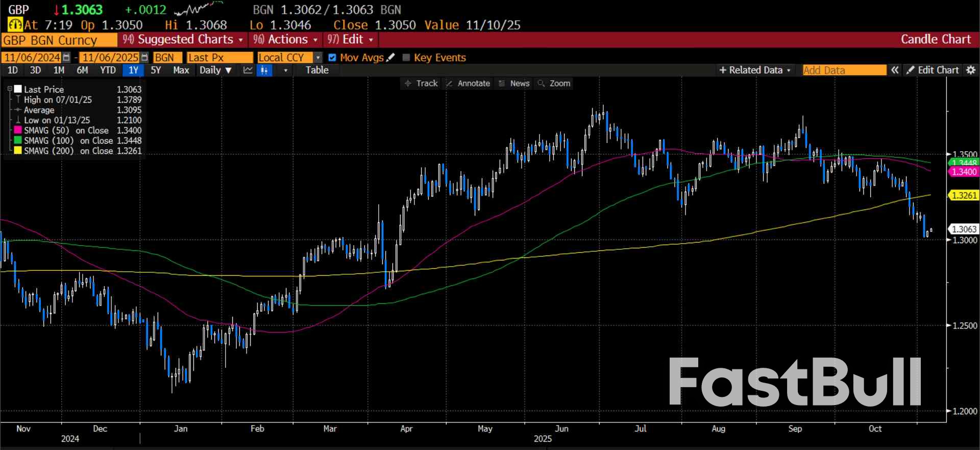Open chart settings gear icon
The height and width of the screenshot is (450, 980).
point(971,70)
